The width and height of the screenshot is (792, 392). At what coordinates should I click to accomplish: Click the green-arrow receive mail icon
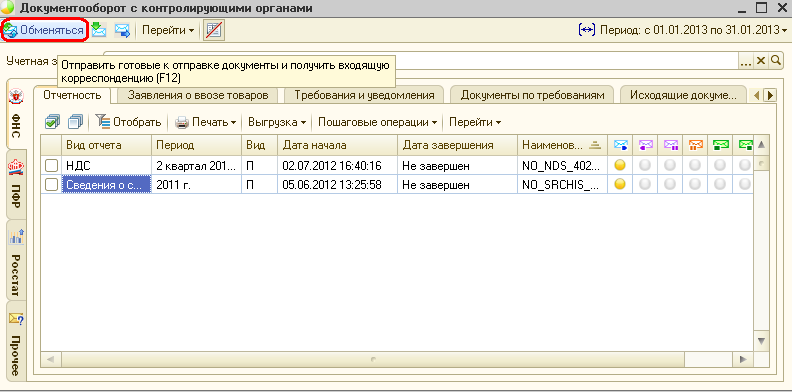pyautogui.click(x=98, y=30)
